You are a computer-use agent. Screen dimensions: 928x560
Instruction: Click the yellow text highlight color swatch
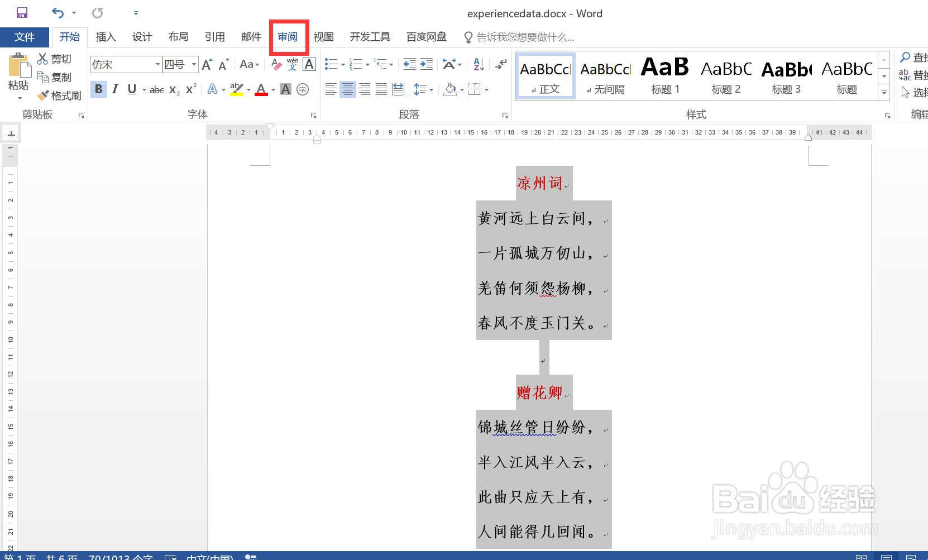point(236,93)
